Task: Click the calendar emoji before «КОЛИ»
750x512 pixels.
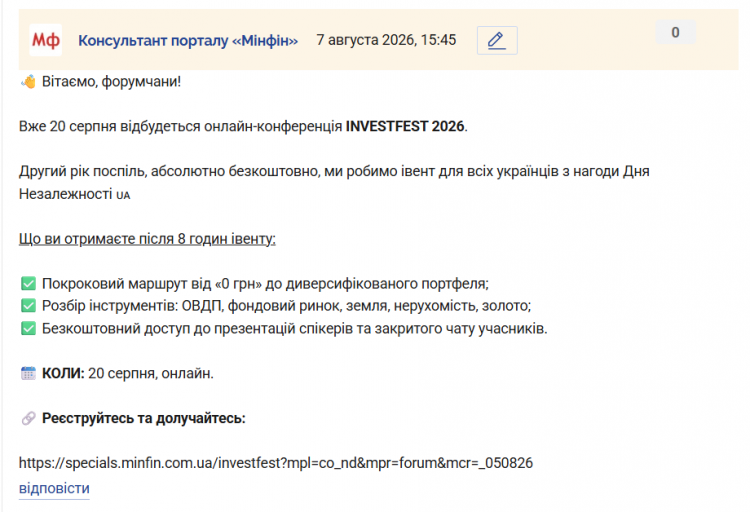Action: (28, 373)
